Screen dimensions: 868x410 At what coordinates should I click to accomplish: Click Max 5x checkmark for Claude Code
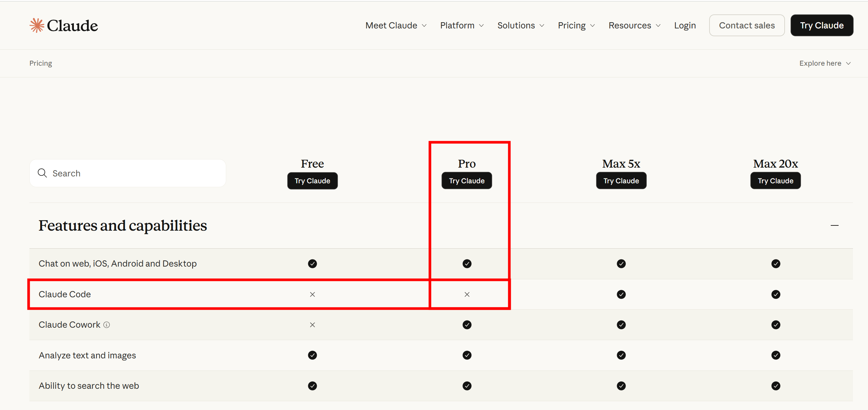(621, 294)
